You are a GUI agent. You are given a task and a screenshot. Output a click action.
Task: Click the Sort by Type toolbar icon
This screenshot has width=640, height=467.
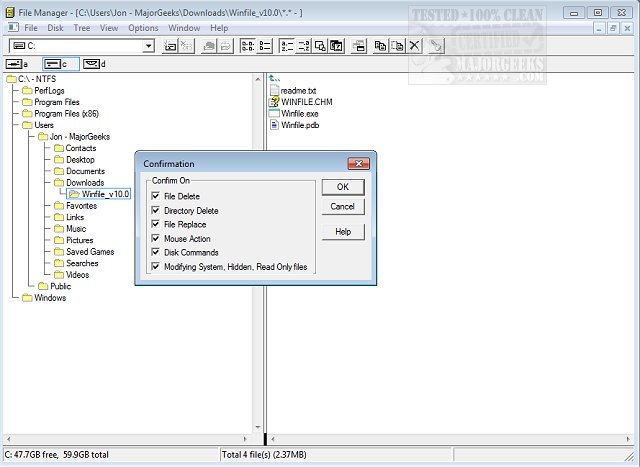coord(303,46)
